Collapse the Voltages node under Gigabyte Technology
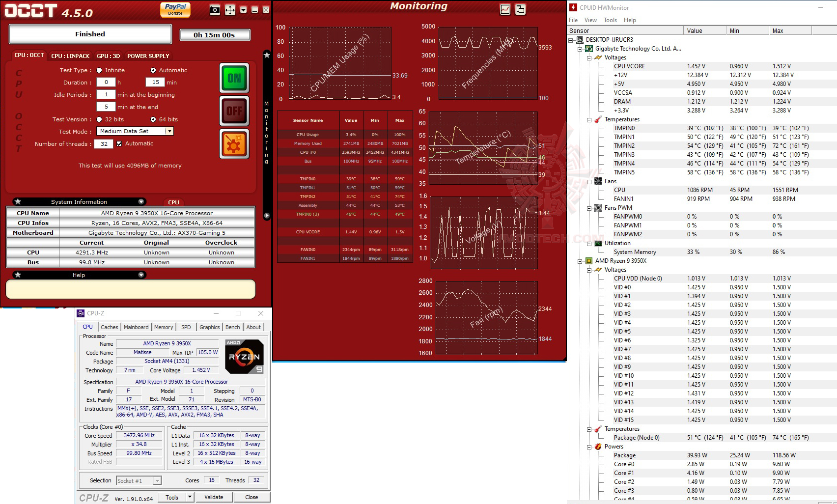The width and height of the screenshot is (837, 504). [x=589, y=57]
